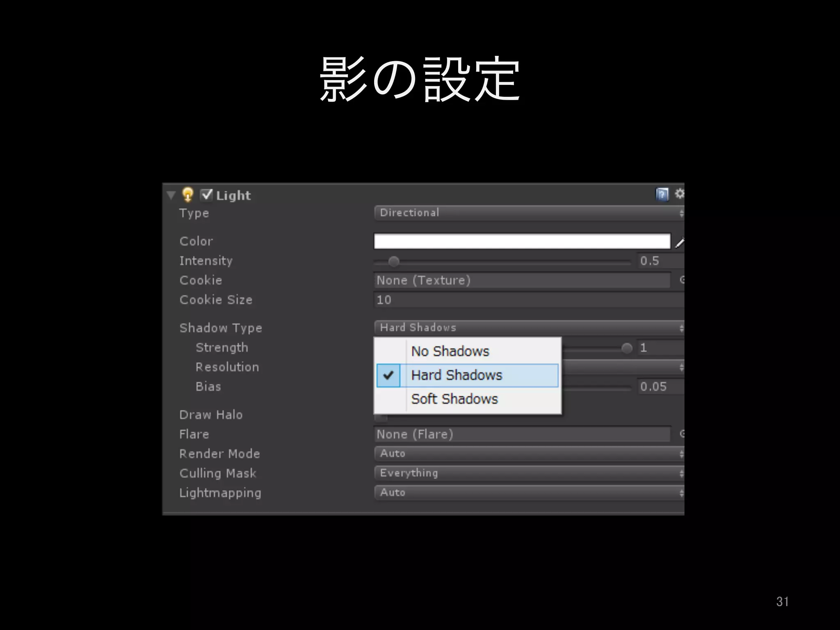Disable the Light component checkbox

[206, 194]
